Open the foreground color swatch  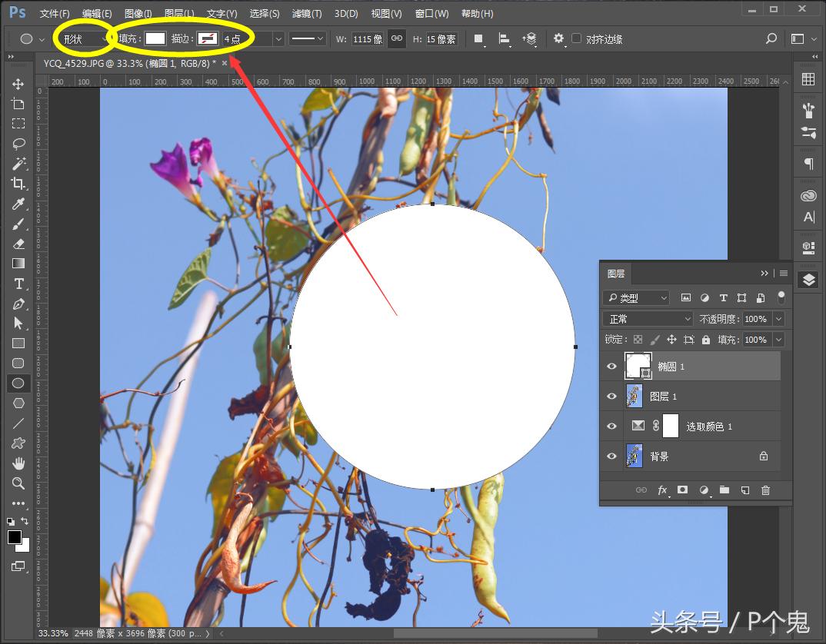click(x=15, y=537)
